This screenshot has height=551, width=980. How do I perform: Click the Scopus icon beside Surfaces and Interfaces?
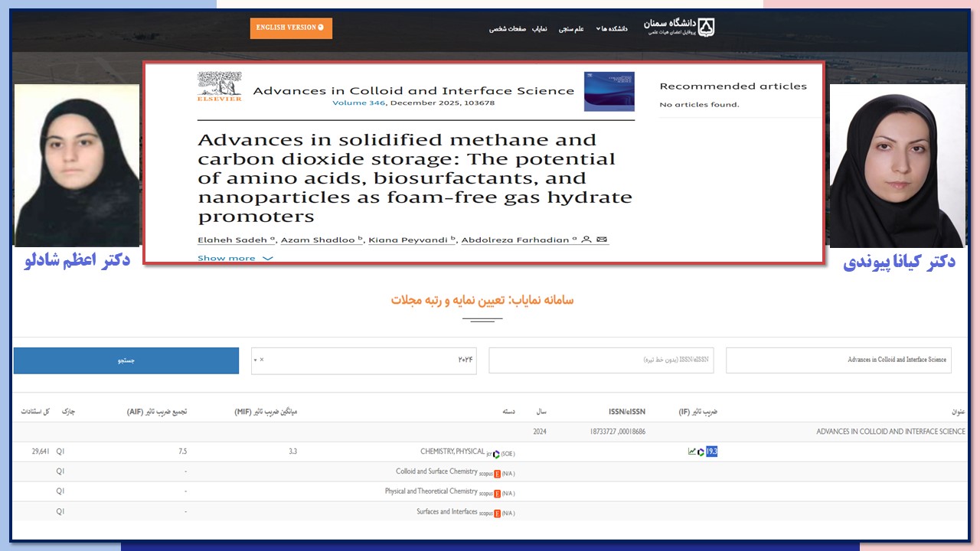click(497, 513)
